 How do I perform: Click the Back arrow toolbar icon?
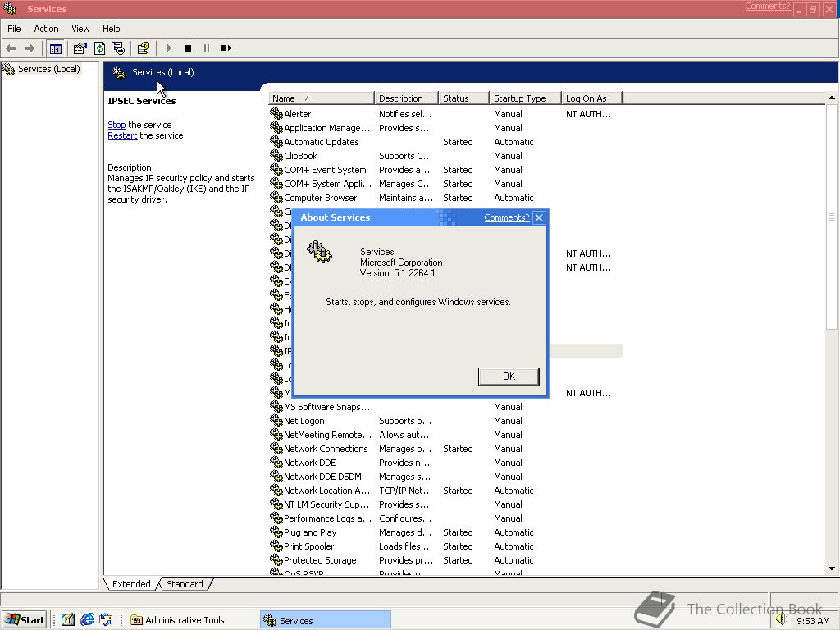pyautogui.click(x=11, y=48)
